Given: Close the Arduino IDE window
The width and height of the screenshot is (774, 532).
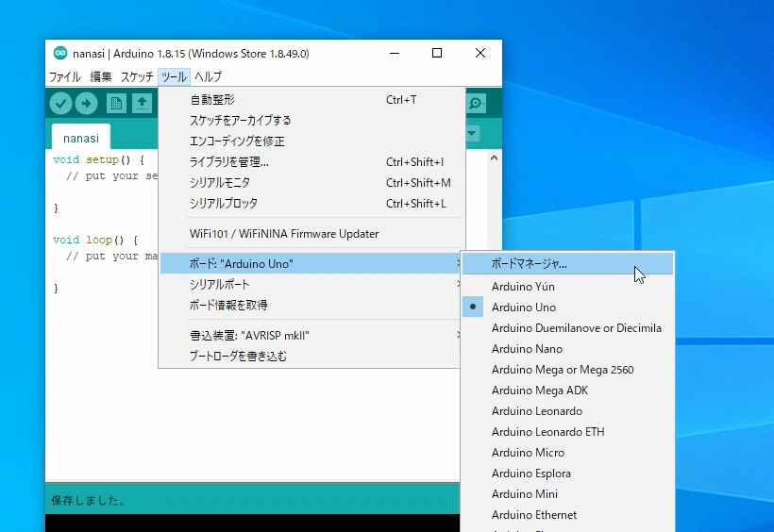Looking at the screenshot, I should [x=480, y=54].
